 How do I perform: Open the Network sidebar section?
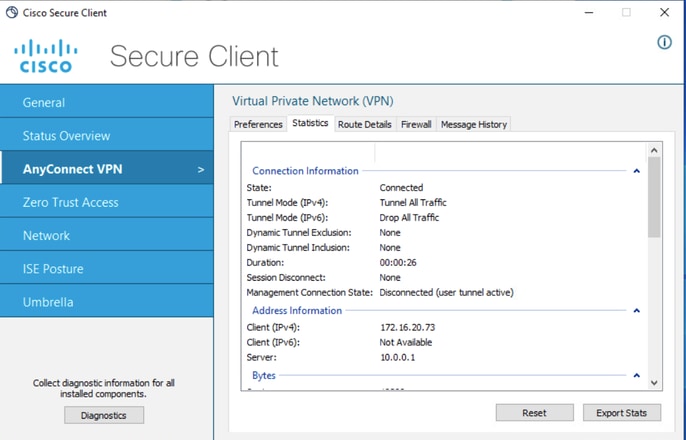coord(107,235)
